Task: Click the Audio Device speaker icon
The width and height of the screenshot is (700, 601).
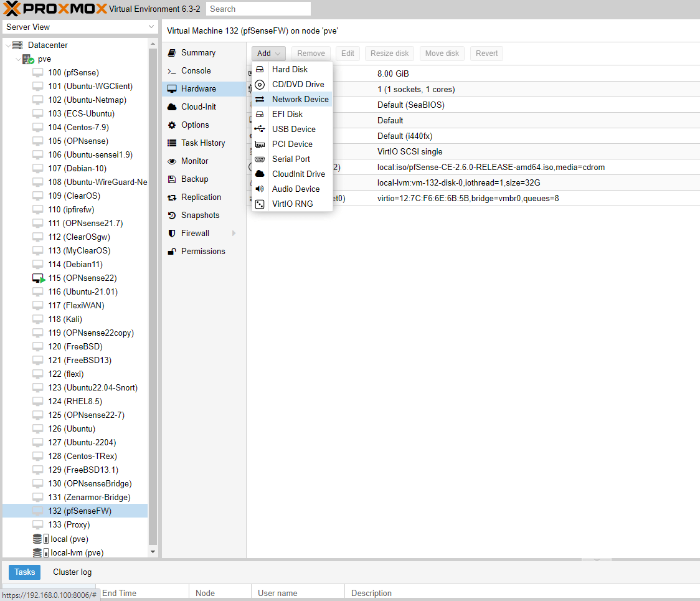Action: (x=260, y=189)
